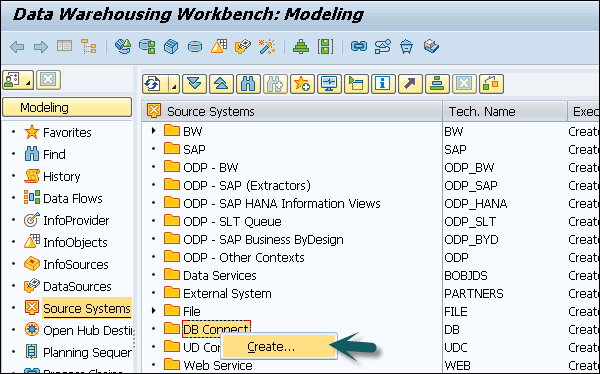Select the ODP - SLT Queue folder
Viewport: 600px width, 374px height.
(232, 221)
